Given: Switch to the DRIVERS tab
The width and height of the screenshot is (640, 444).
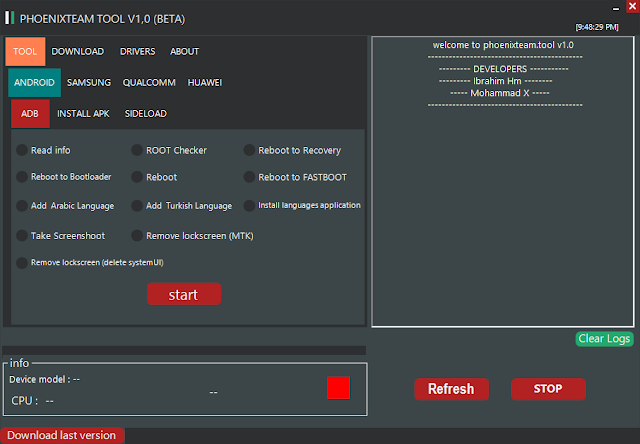Looking at the screenshot, I should pyautogui.click(x=138, y=51).
